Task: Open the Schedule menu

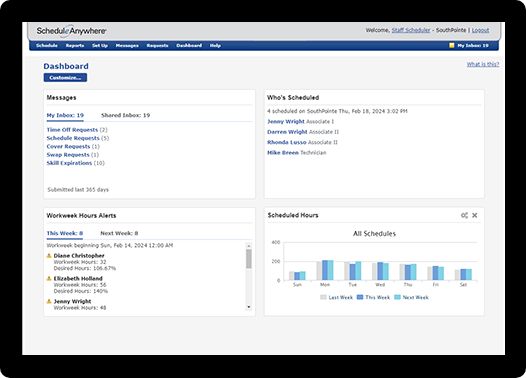Action: [47, 46]
